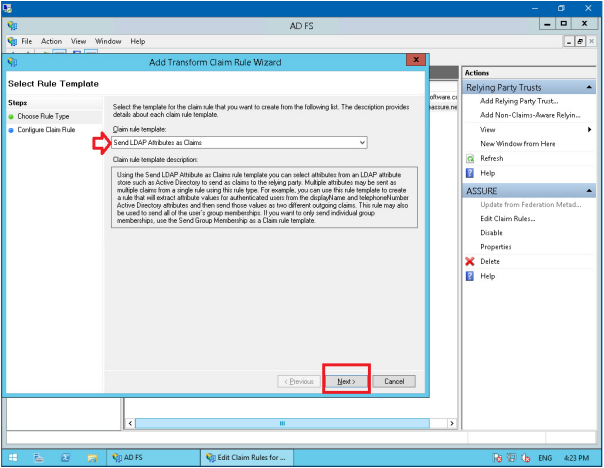Switch to Edit Claim Rules taskbar window
604x468 pixels.
coord(246,457)
